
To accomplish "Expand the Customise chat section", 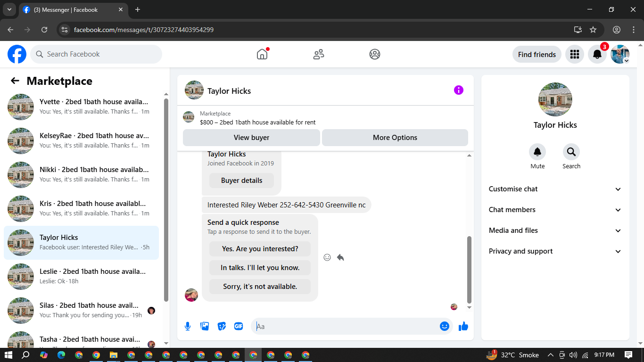I will pos(555,189).
